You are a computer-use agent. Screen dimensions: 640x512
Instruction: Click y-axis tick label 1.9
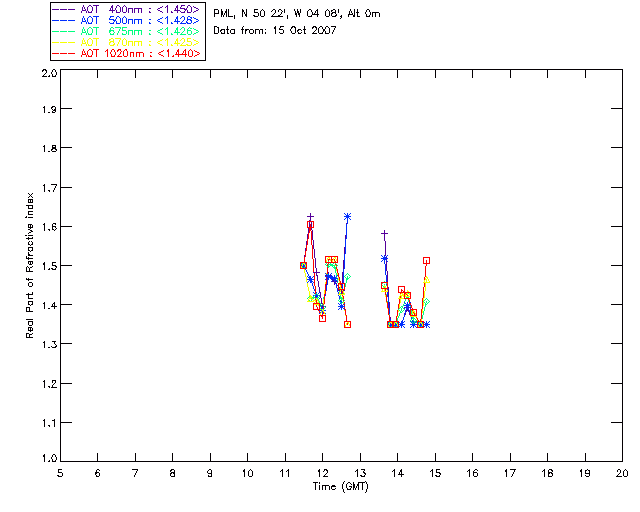coord(49,109)
